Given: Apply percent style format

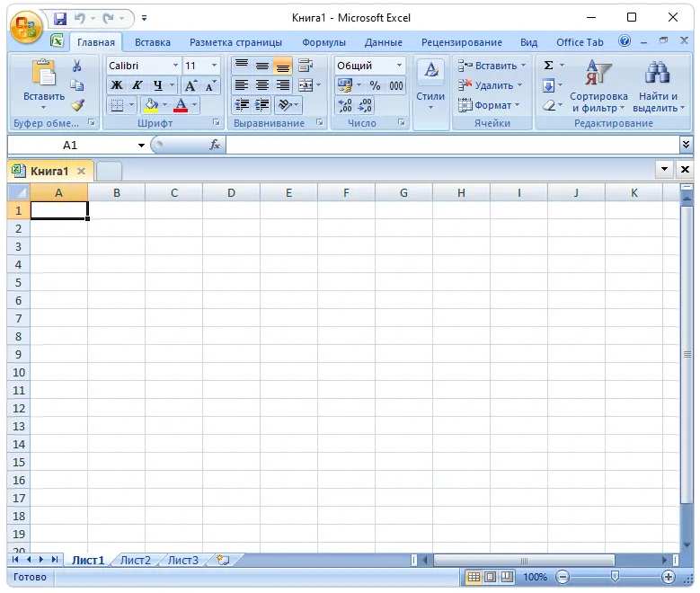Looking at the screenshot, I should tap(375, 85).
